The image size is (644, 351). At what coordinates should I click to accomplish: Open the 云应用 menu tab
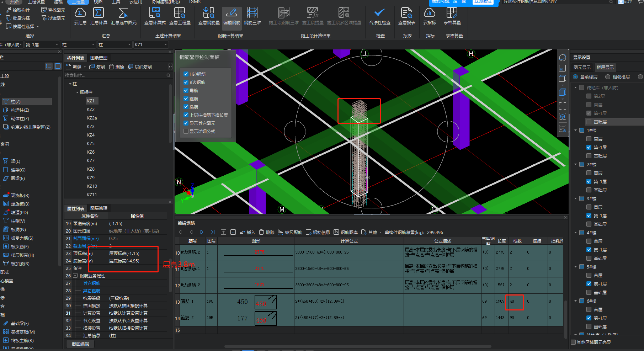point(136,2)
